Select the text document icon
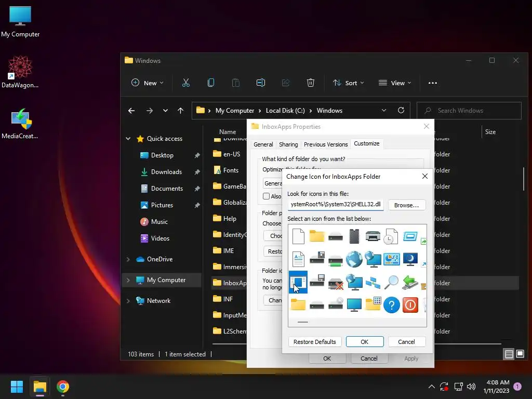Viewport: 532px width, 399px height. pos(298,259)
